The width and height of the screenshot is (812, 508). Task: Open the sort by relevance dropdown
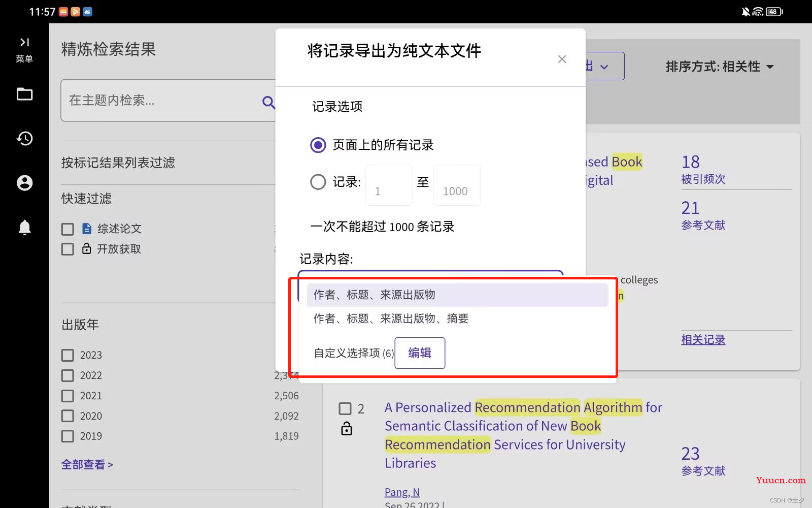pos(720,67)
